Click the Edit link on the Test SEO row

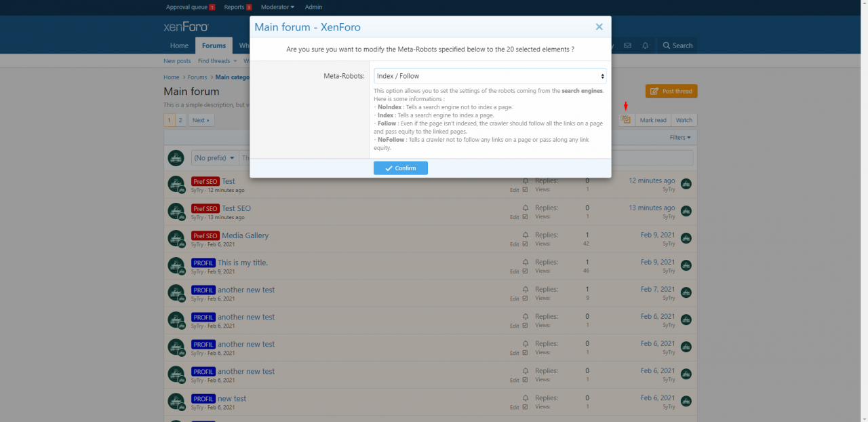click(x=514, y=217)
